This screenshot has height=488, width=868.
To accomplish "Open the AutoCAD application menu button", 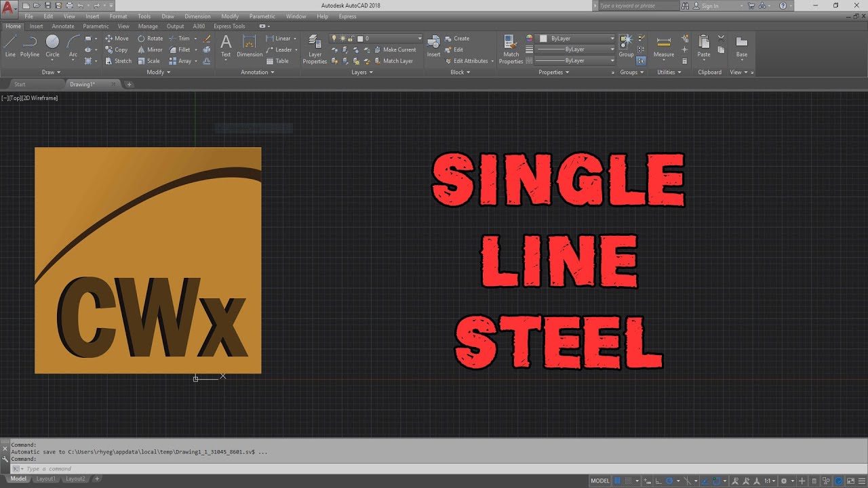I will (x=7, y=7).
